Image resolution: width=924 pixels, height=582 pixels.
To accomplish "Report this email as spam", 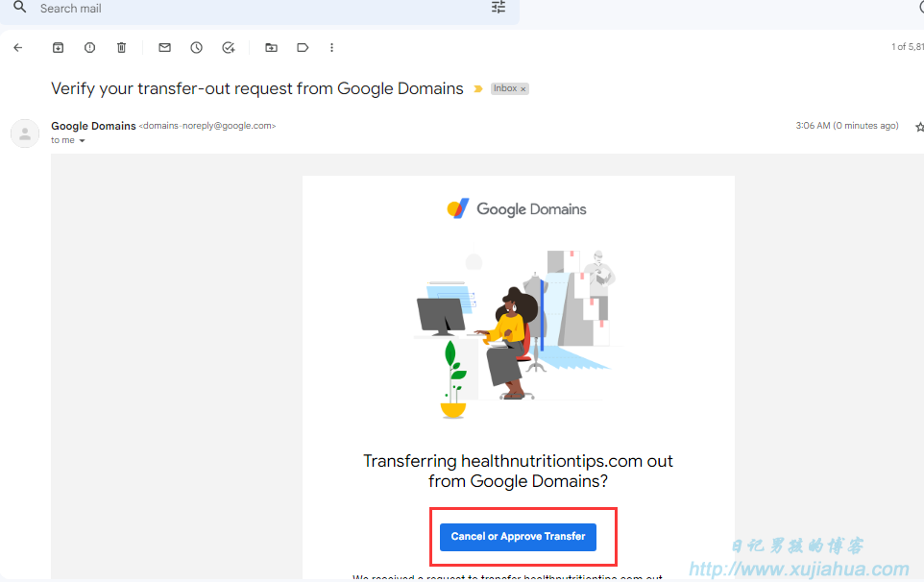I will [89, 48].
